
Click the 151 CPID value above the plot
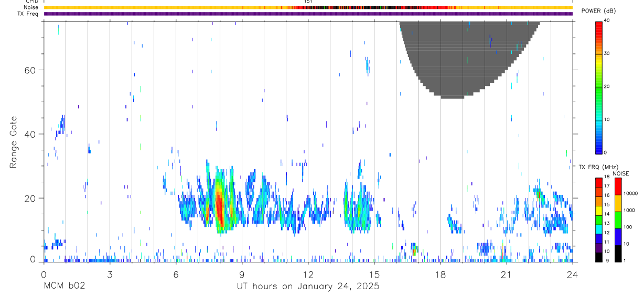coord(308,2)
